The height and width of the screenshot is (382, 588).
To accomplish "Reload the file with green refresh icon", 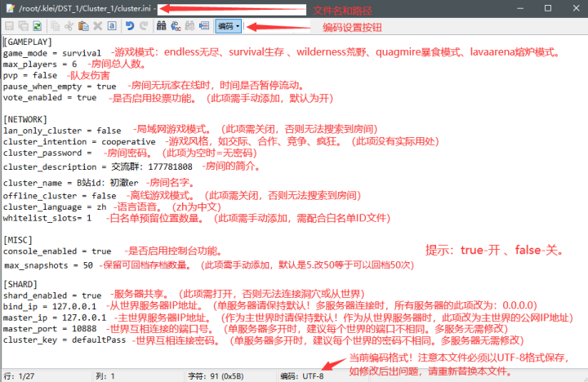I will (37, 26).
